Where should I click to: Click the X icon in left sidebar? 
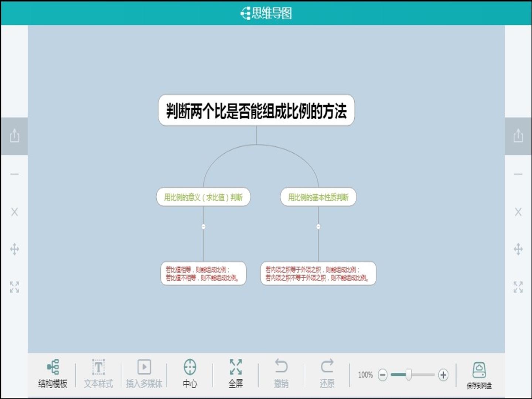tap(14, 212)
